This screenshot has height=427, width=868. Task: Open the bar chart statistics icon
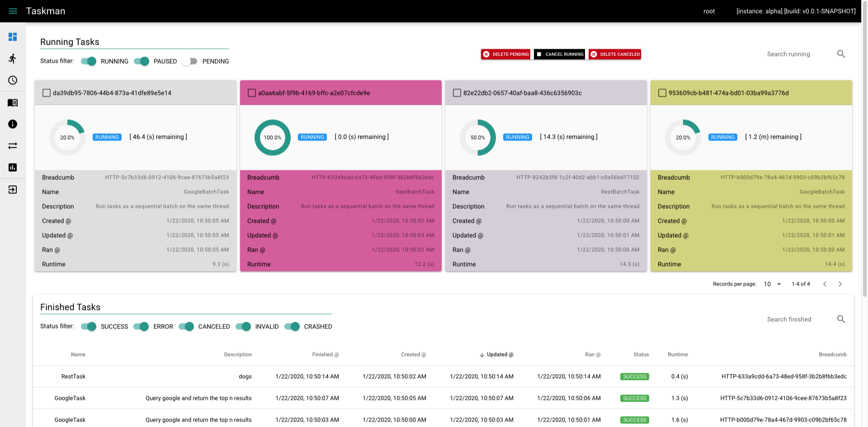click(13, 167)
